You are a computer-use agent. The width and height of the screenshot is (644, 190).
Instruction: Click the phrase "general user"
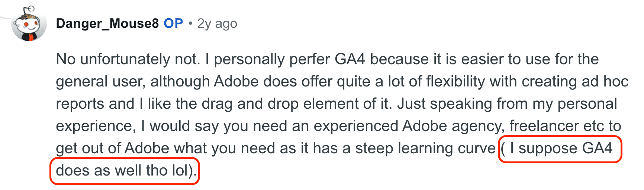[x=100, y=82]
